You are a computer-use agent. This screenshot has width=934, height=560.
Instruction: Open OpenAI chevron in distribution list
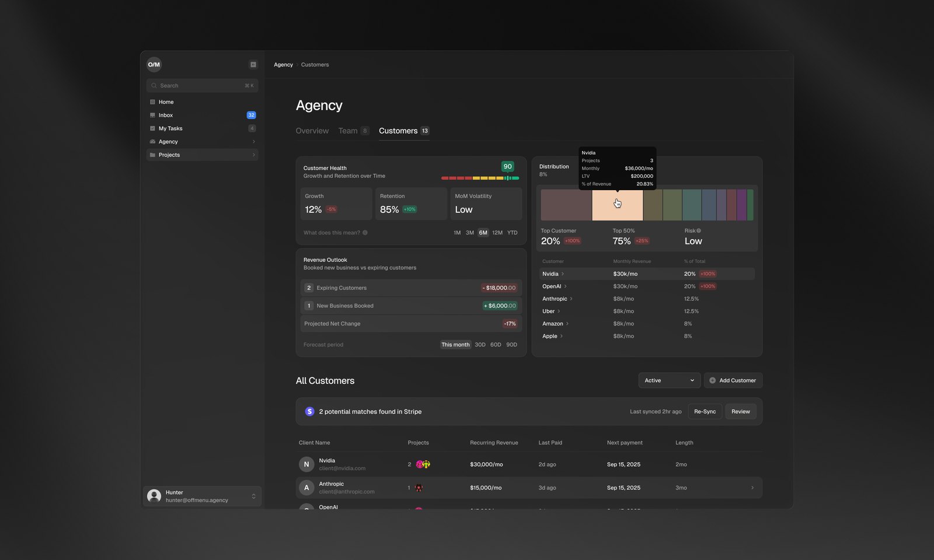pyautogui.click(x=565, y=286)
